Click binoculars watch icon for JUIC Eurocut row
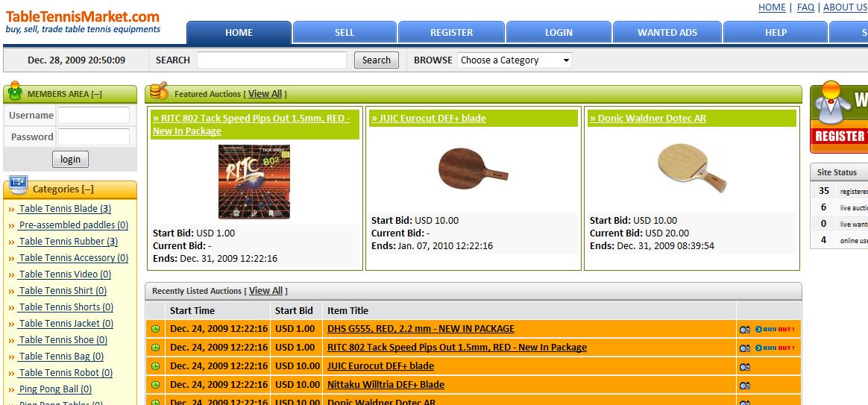The width and height of the screenshot is (868, 405). click(745, 367)
